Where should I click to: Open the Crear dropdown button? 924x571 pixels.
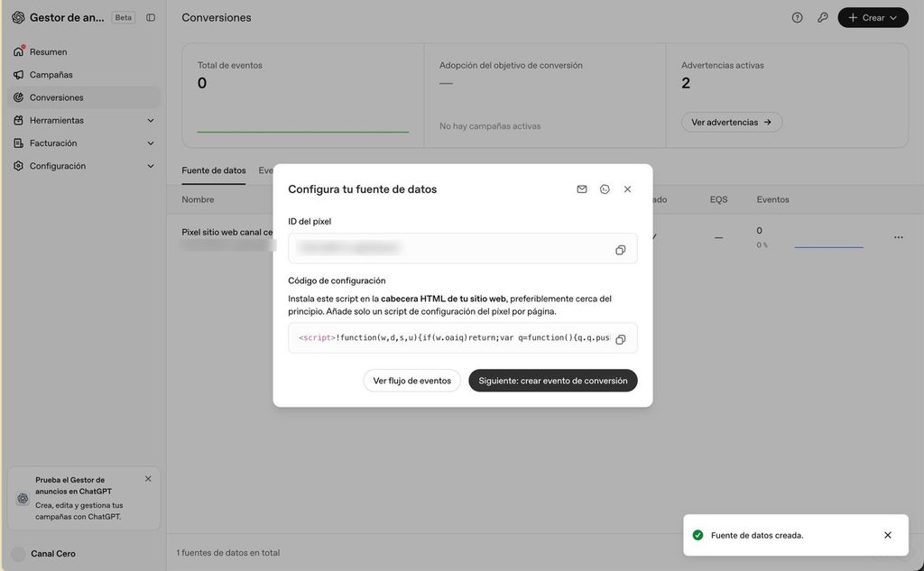(873, 18)
